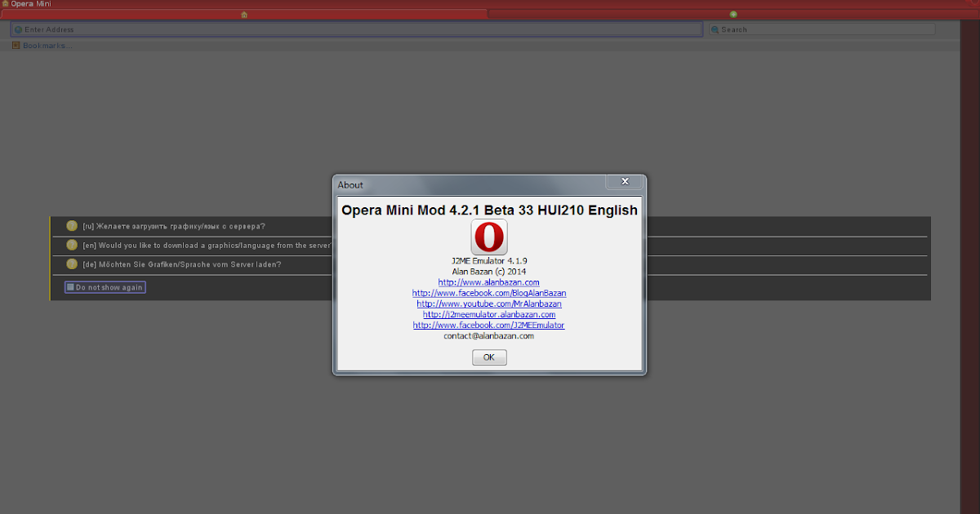Click the Search input field
Image resolution: width=980 pixels, height=514 pixels.
click(817, 29)
